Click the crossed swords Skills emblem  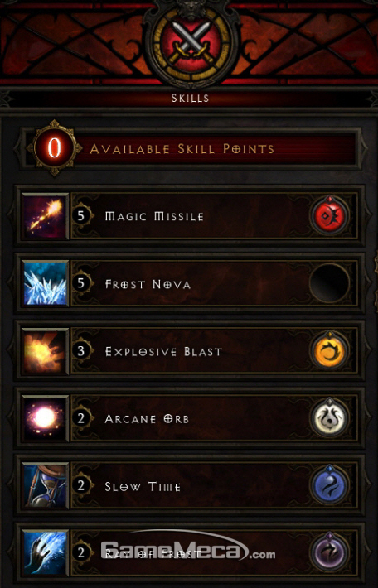(x=191, y=42)
